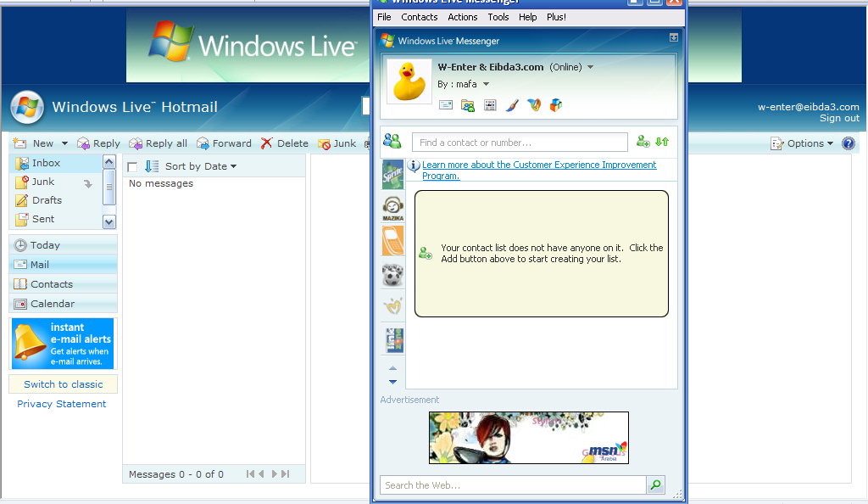Click the Windows Live orb logo in Hotmail
This screenshot has width=868, height=504.
point(27,108)
